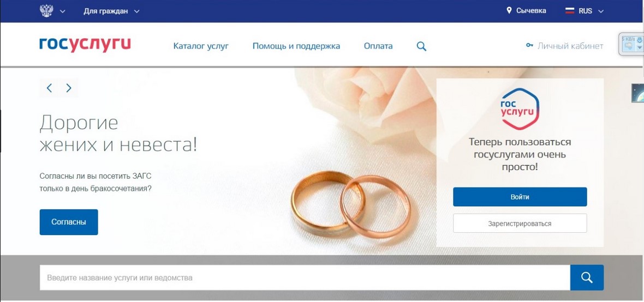The image size is (644, 302).
Task: Click the blue search button beside the input field
Action: point(587,277)
